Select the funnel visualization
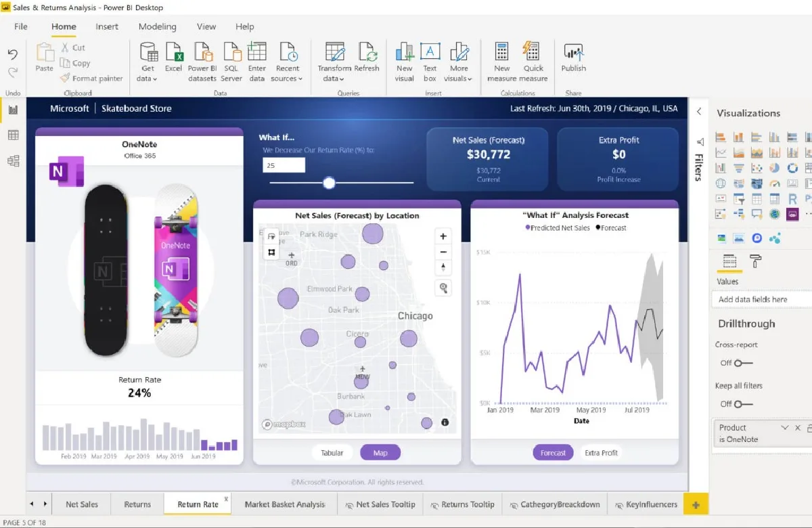The image size is (812, 528). [x=739, y=168]
